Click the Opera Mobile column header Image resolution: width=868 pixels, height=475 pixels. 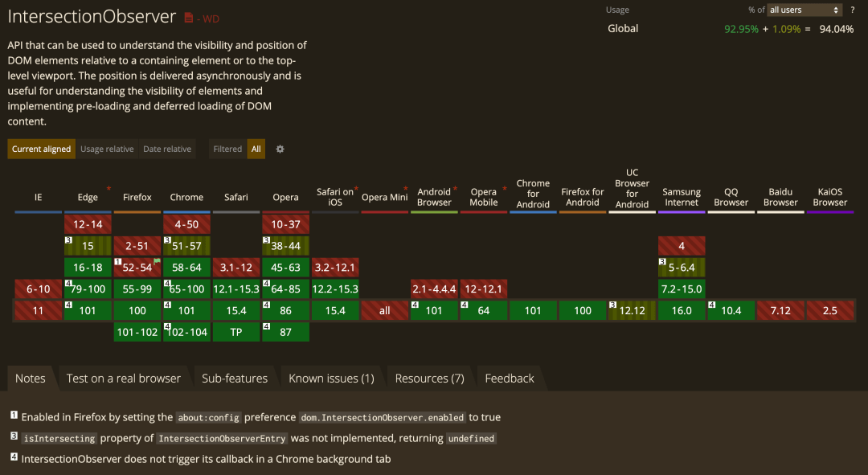pyautogui.click(x=484, y=197)
